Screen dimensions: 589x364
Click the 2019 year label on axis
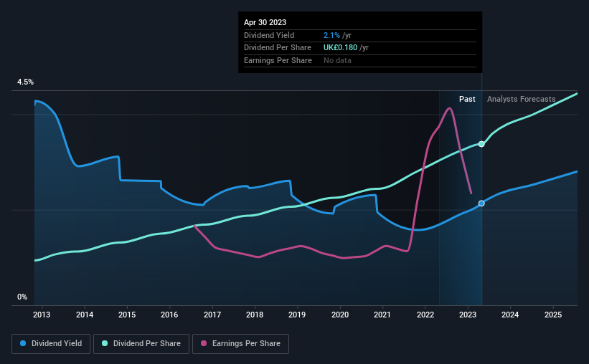click(297, 315)
